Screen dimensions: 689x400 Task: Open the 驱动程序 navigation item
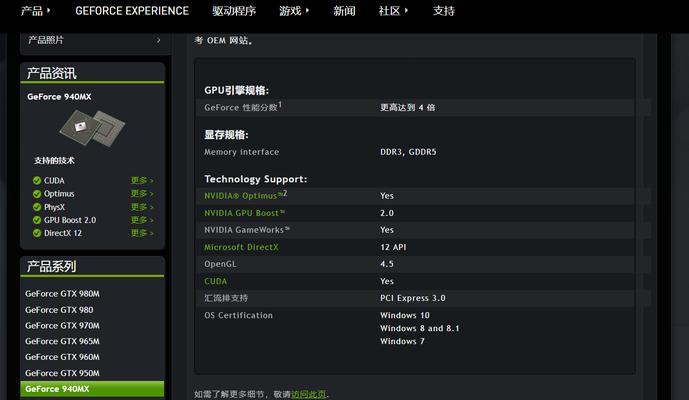[234, 11]
